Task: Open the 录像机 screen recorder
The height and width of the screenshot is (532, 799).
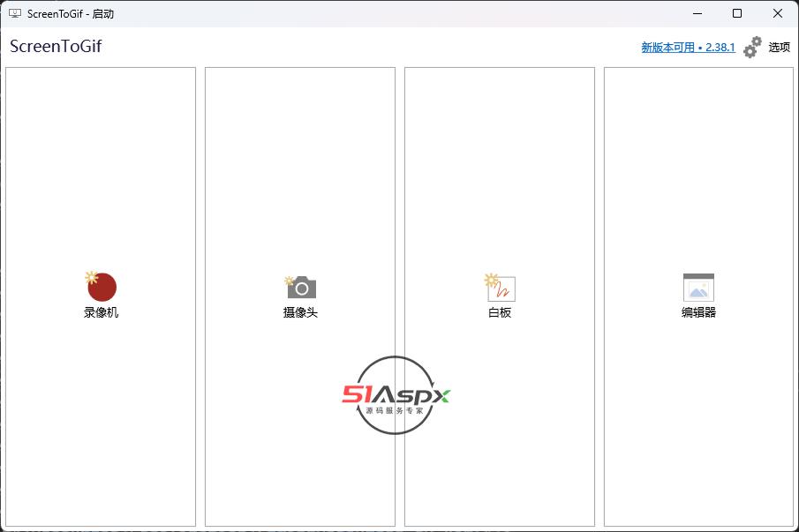Action: [x=101, y=296]
